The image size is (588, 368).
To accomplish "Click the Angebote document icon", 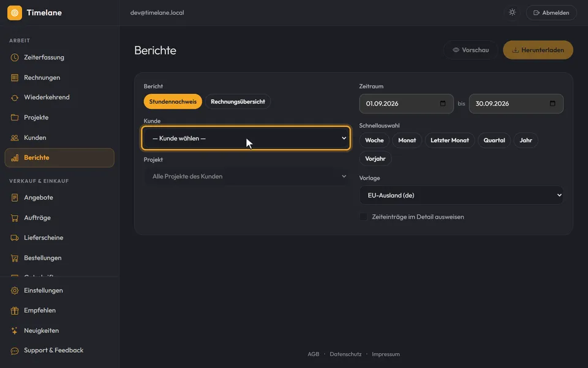I will click(x=15, y=197).
